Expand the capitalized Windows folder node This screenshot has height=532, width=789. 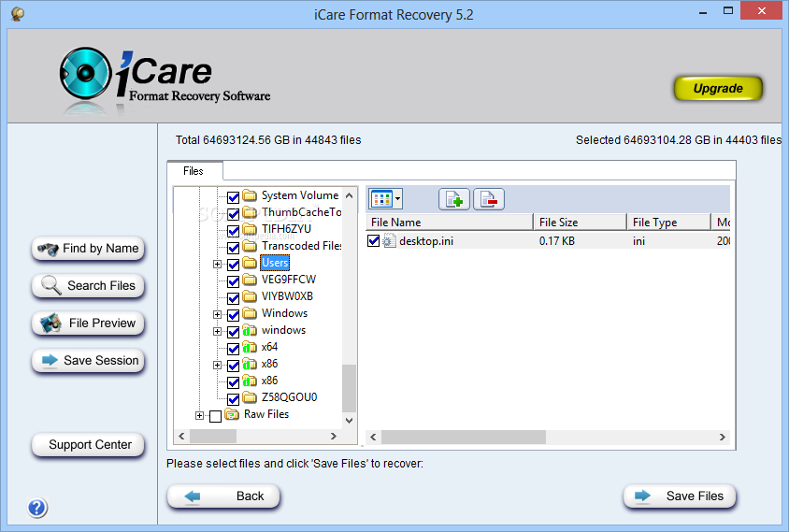pos(217,314)
